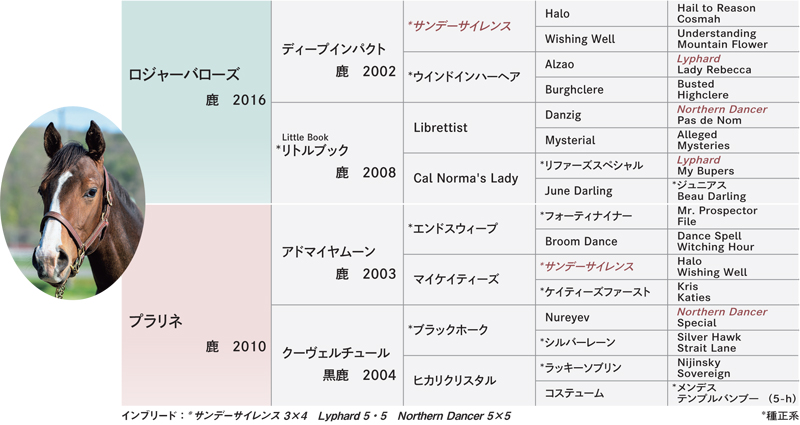800x425 pixels.
Task: Click Nureyev ancestor name
Action: pyautogui.click(x=567, y=317)
